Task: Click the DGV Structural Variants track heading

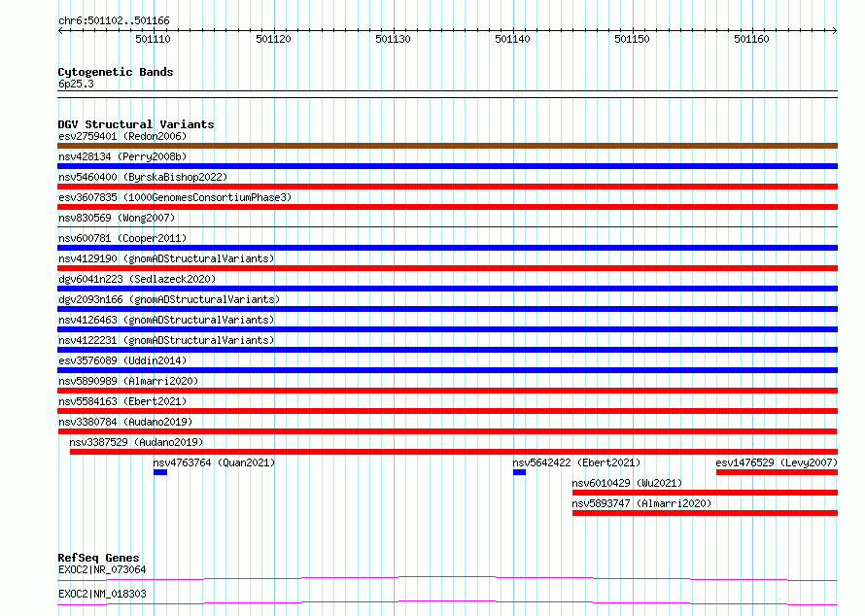Action: click(x=136, y=124)
